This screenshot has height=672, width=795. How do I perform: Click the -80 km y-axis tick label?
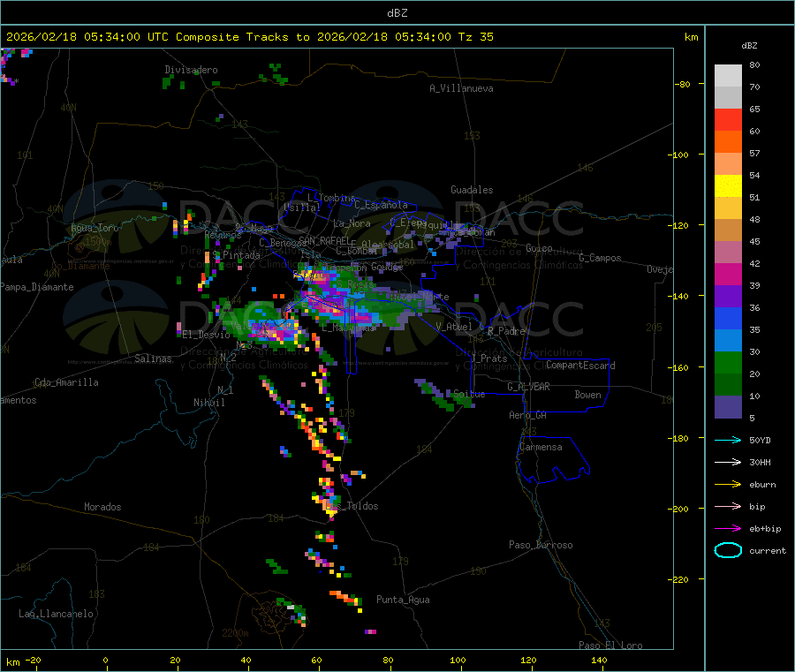(x=683, y=84)
